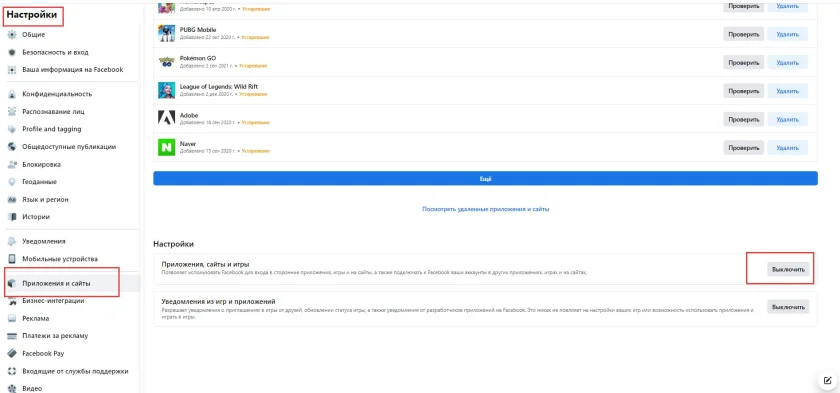Image resolution: width=840 pixels, height=393 pixels.
Task: Click the icon beside Реклама
Action: pos(12,319)
